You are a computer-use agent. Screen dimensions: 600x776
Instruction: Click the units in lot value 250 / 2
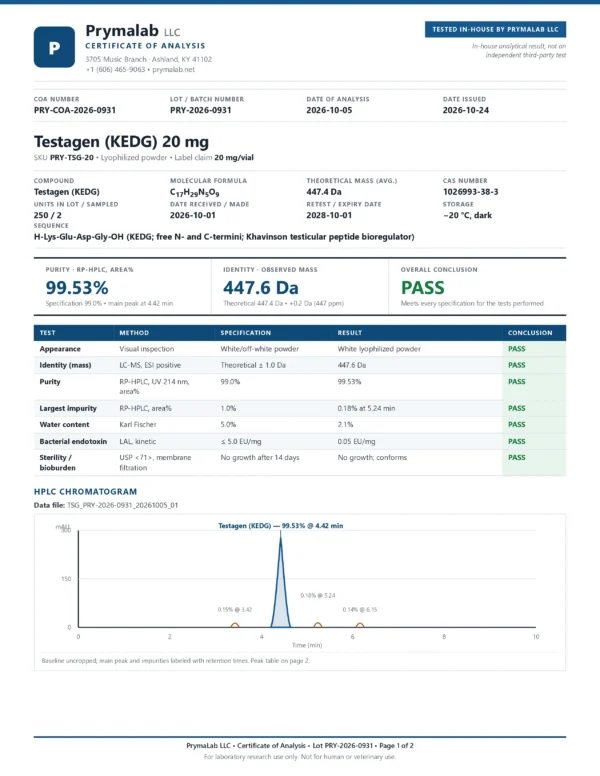[x=48, y=215]
